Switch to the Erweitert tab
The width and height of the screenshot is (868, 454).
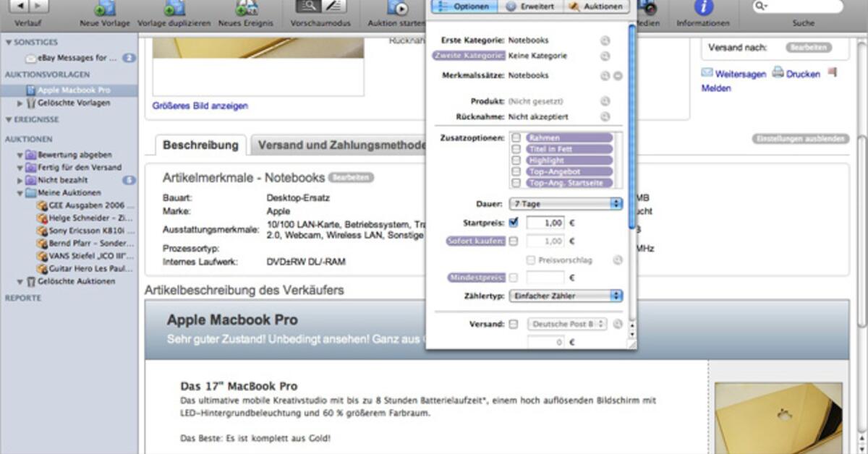[x=529, y=7]
